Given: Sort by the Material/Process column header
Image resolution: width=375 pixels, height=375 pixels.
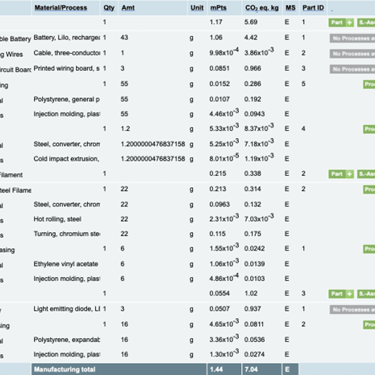Looking at the screenshot, I should (x=61, y=8).
